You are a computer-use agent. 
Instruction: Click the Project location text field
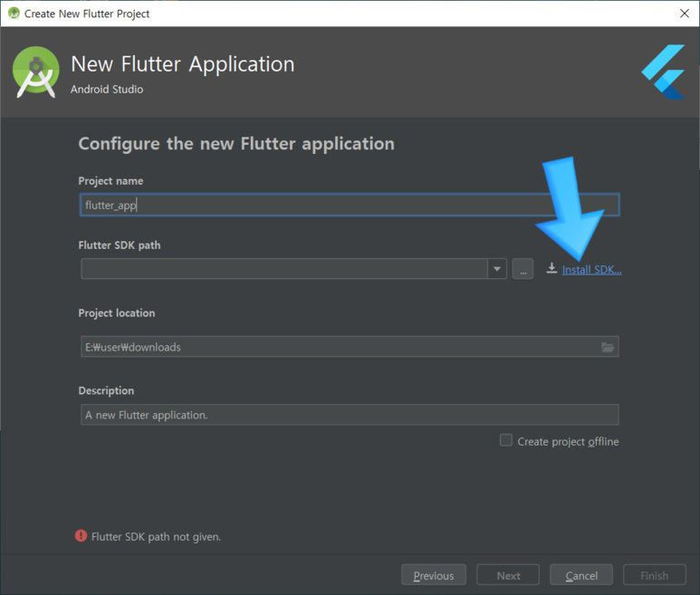(x=350, y=347)
